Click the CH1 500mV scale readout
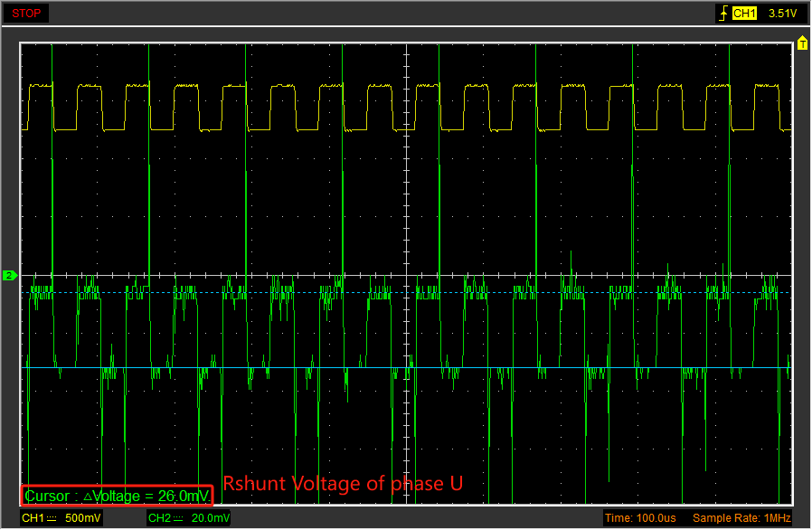 [x=61, y=518]
